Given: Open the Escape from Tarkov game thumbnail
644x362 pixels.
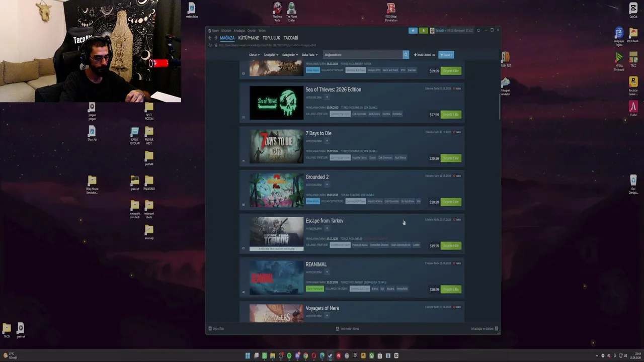Looking at the screenshot, I should point(277,234).
